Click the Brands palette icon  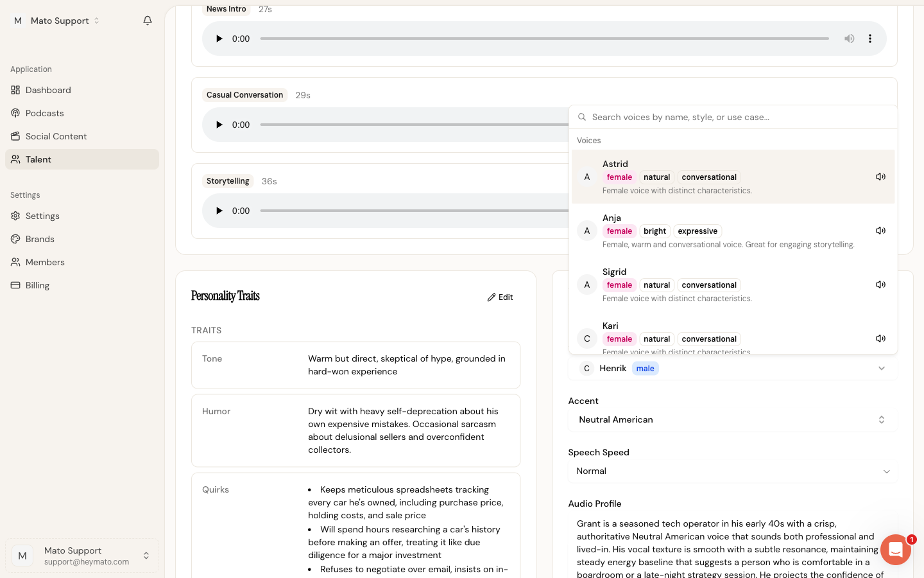coord(15,239)
